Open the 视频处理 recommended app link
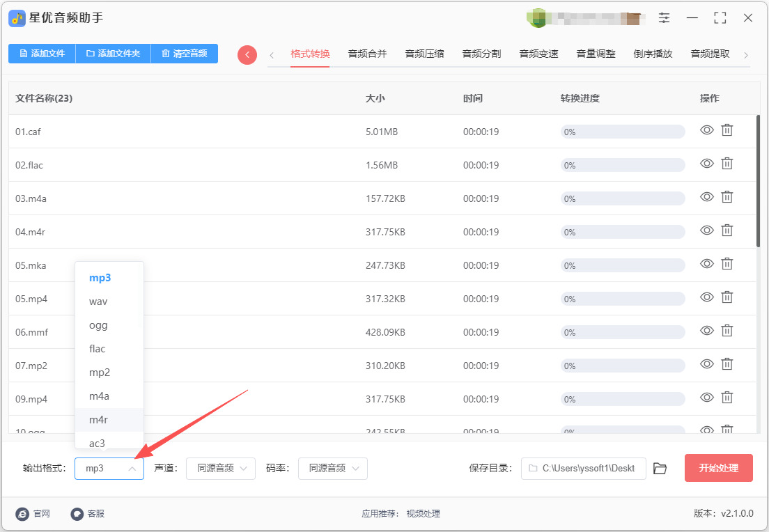769x532 pixels. point(424,513)
